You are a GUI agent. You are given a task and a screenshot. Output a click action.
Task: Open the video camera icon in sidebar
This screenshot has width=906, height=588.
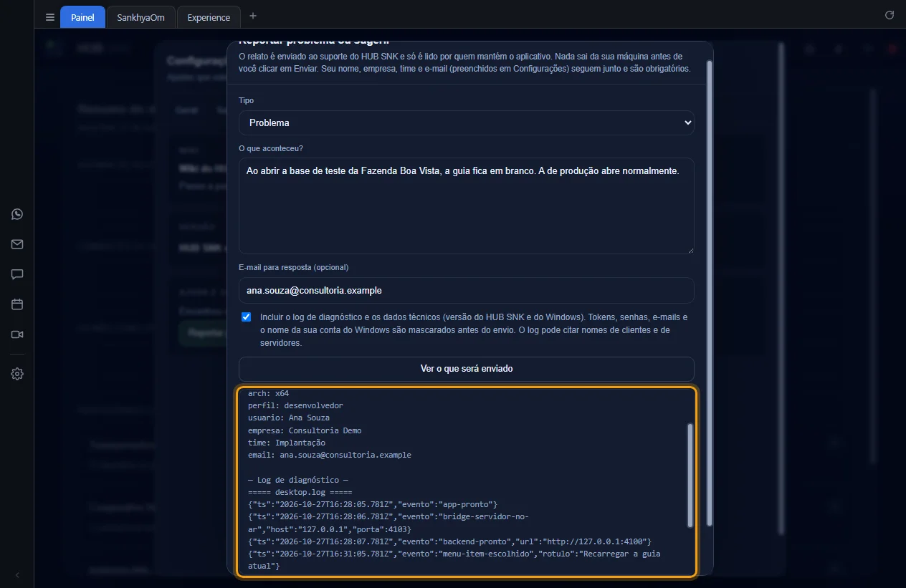17,334
